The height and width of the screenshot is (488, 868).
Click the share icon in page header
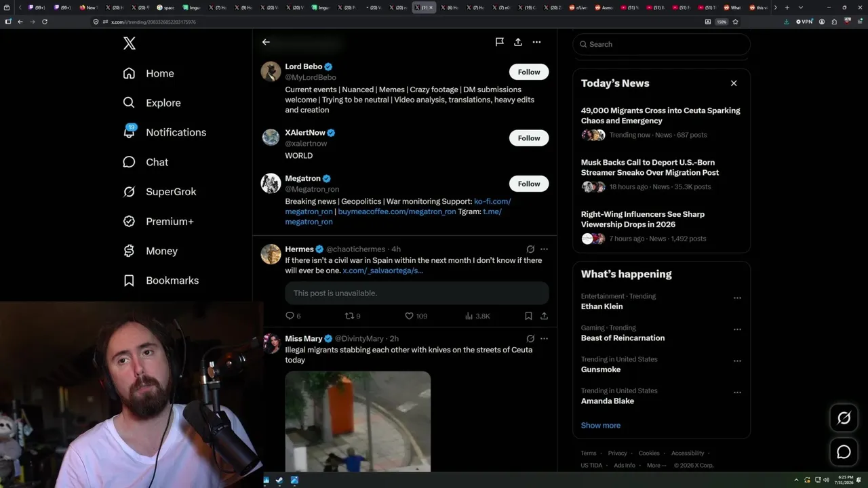point(518,42)
